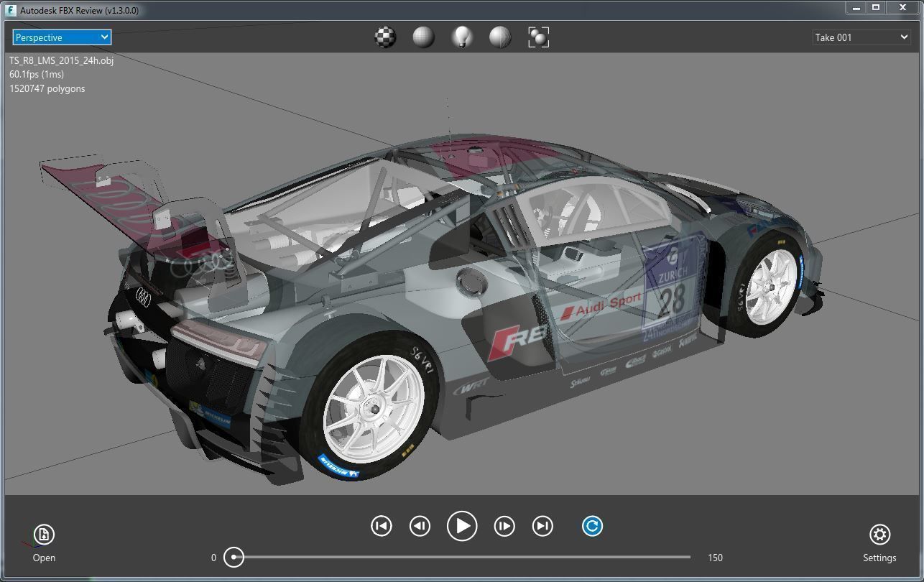924x582 pixels.
Task: Click the timeline slider handle
Action: click(x=234, y=557)
